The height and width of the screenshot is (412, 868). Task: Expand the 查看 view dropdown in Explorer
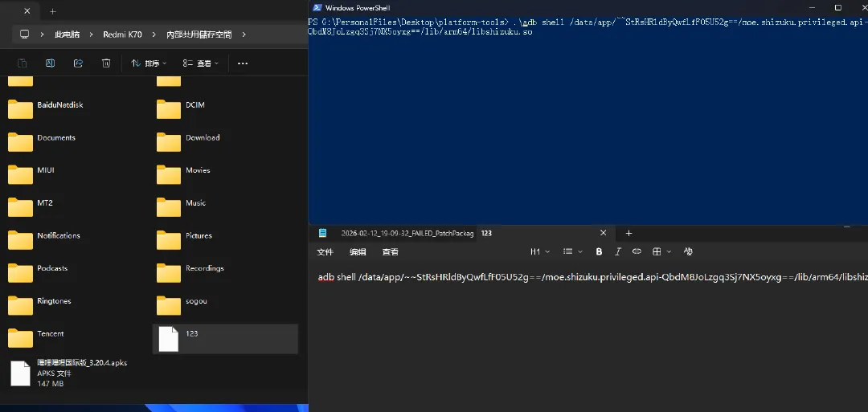point(202,63)
